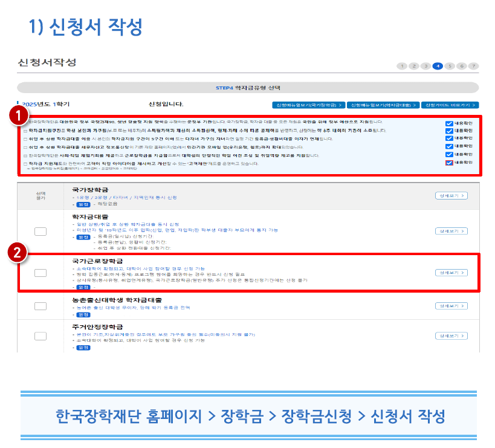
Task: Toggle 내용확인 checkbox on the 한국장학재단은 대한민국 정부 row
Action: (x=449, y=123)
